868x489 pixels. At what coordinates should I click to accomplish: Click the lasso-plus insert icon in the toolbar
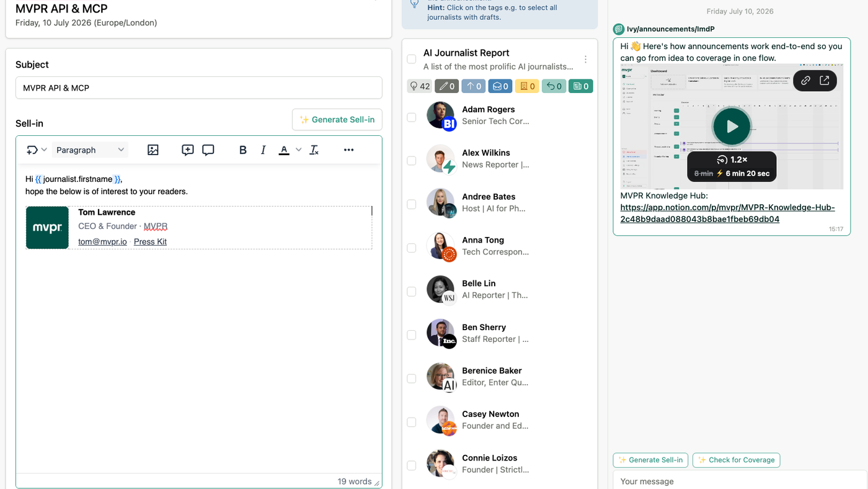(x=32, y=150)
